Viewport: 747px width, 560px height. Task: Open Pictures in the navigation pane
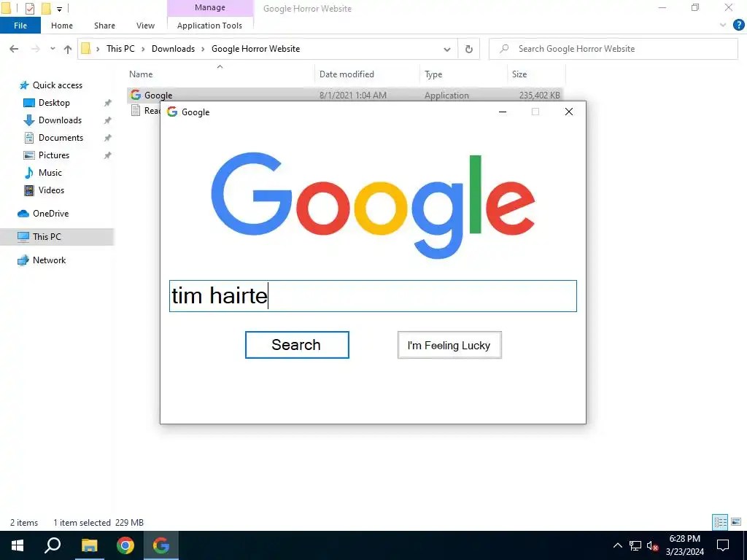54,155
